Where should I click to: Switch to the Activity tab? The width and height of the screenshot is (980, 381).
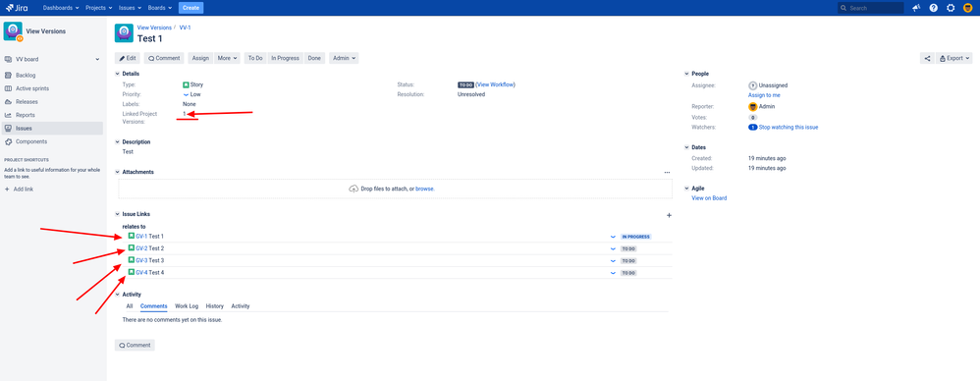click(240, 306)
